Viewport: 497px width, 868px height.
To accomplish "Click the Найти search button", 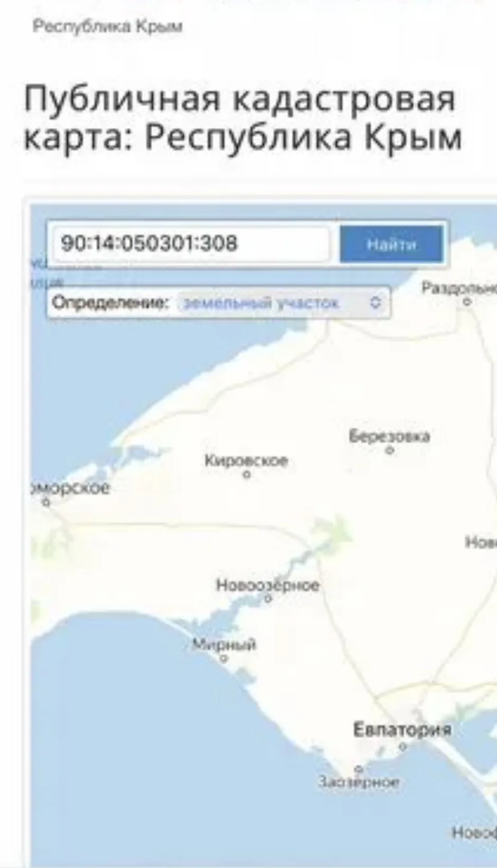I will point(391,244).
